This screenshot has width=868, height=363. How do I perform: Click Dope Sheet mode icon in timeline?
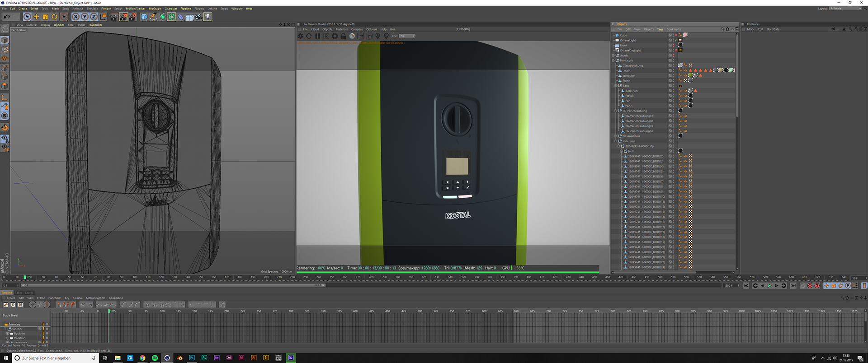tap(6, 305)
